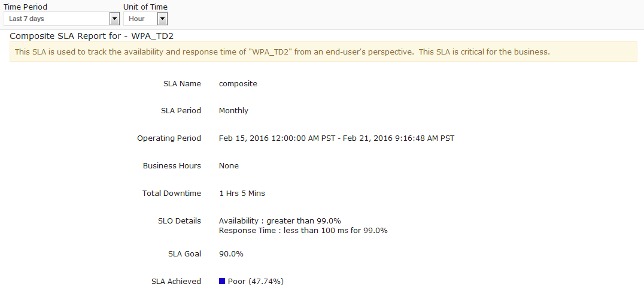Image resolution: width=644 pixels, height=290 pixels.
Task: Click the "Monthly" SLA period value
Action: coord(233,111)
